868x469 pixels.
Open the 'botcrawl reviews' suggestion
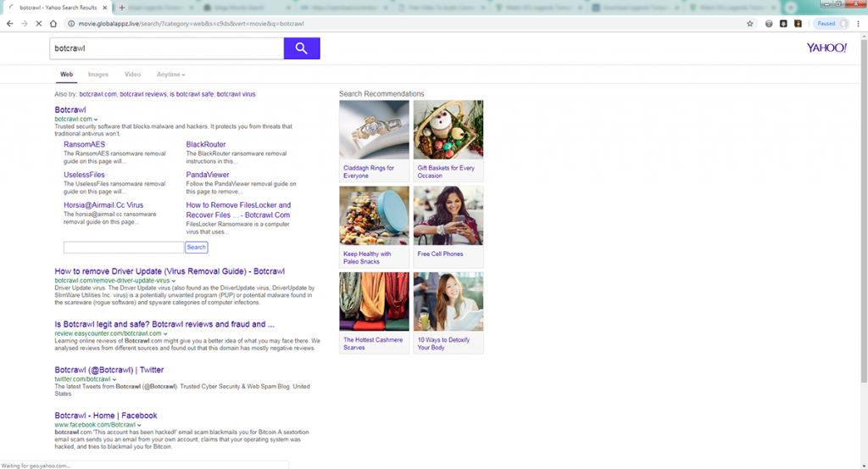pos(142,94)
